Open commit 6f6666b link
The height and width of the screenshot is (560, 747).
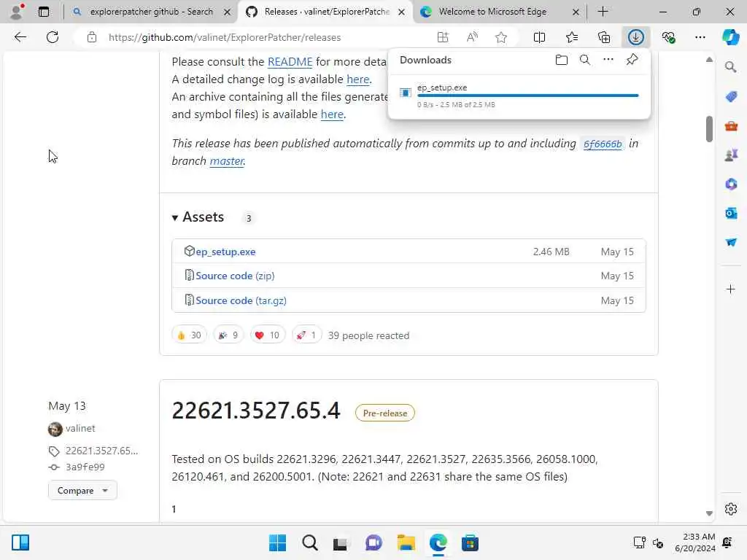(x=603, y=144)
